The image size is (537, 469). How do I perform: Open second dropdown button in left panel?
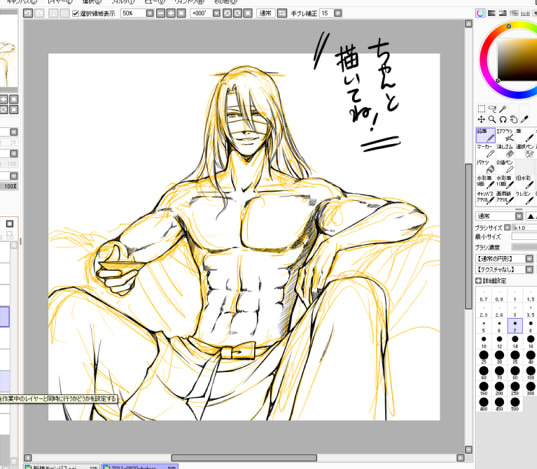coord(13,153)
